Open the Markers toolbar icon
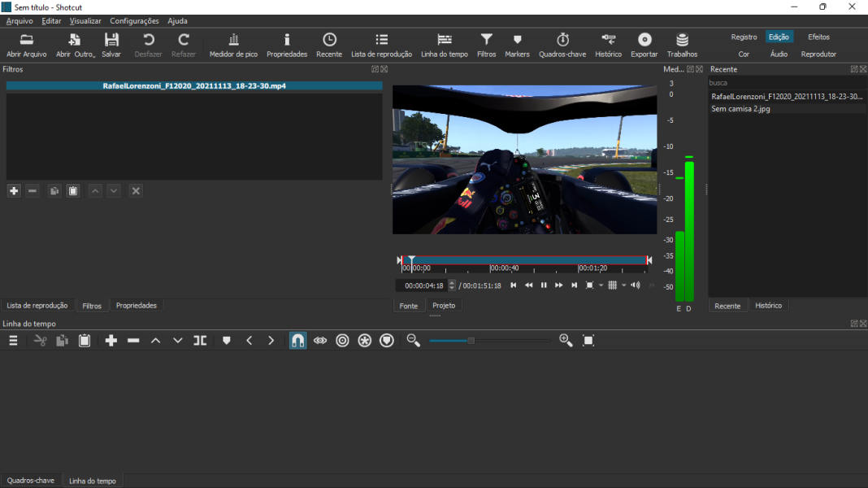This screenshot has width=868, height=488. tap(517, 45)
